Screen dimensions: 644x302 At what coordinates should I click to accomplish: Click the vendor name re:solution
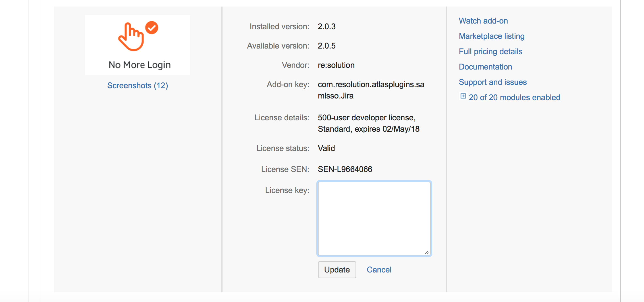click(x=336, y=65)
